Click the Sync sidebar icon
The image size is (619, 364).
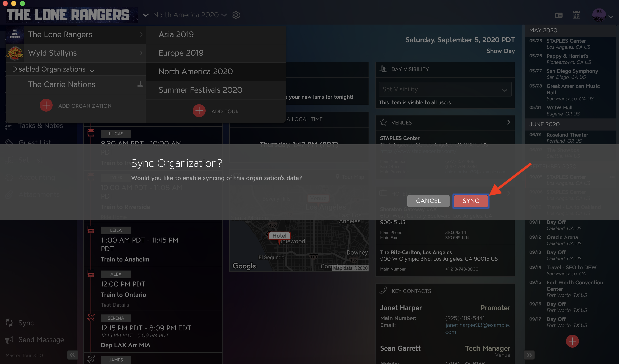(x=9, y=323)
